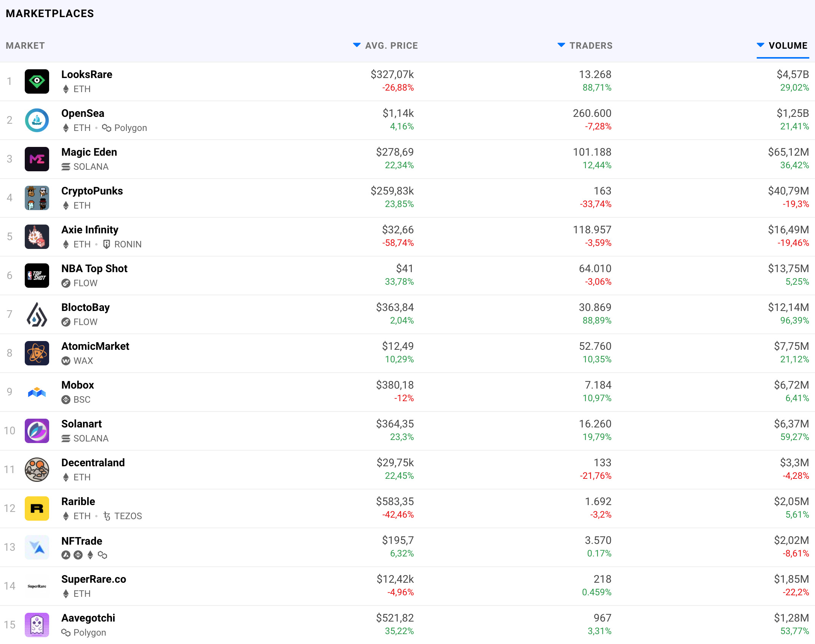Screen dimensions: 815x644
Task: Sort by the TRADERS column arrow
Action: [x=561, y=45]
